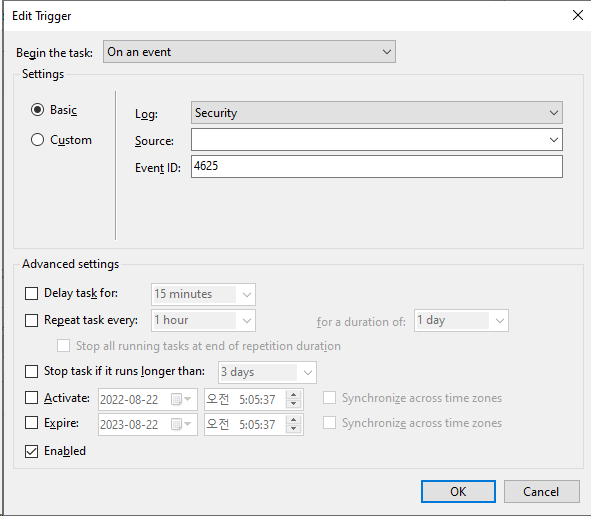Check Synchronize across time zones for Activate
Image resolution: width=591 pixels, height=516 pixels.
(329, 398)
